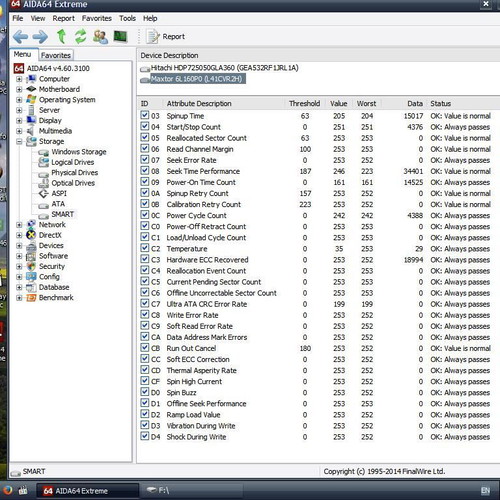Toggle the D0 Spin Buzz checkbox
The width and height of the screenshot is (500, 500).
click(x=145, y=392)
